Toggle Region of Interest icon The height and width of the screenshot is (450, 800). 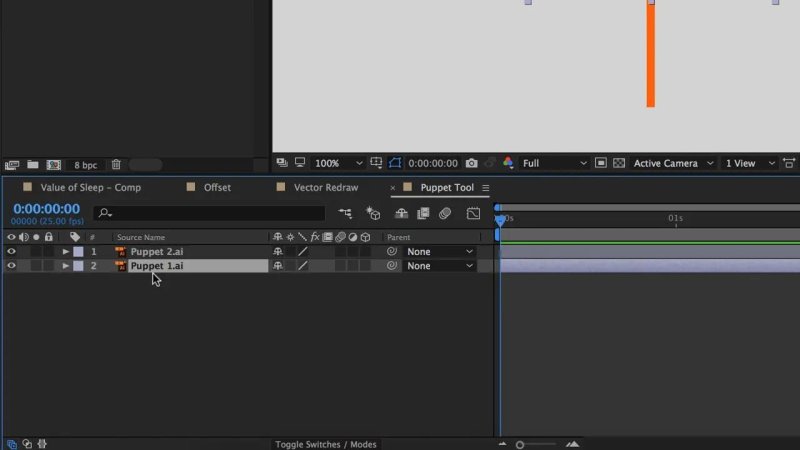point(601,163)
